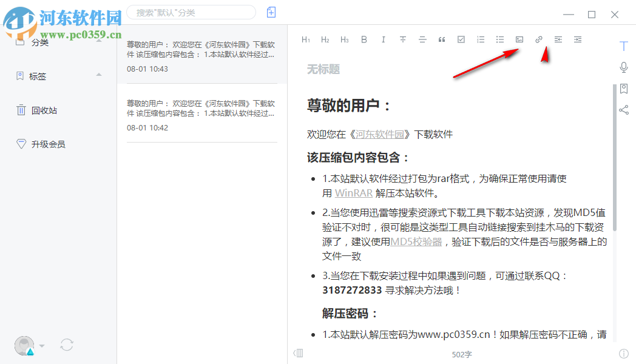Show note info icon
Viewport: 636px width, 364px height.
(x=624, y=354)
